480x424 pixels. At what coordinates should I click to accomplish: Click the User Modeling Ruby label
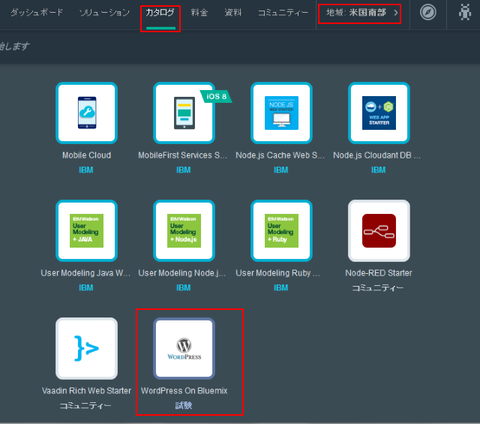[x=278, y=273]
